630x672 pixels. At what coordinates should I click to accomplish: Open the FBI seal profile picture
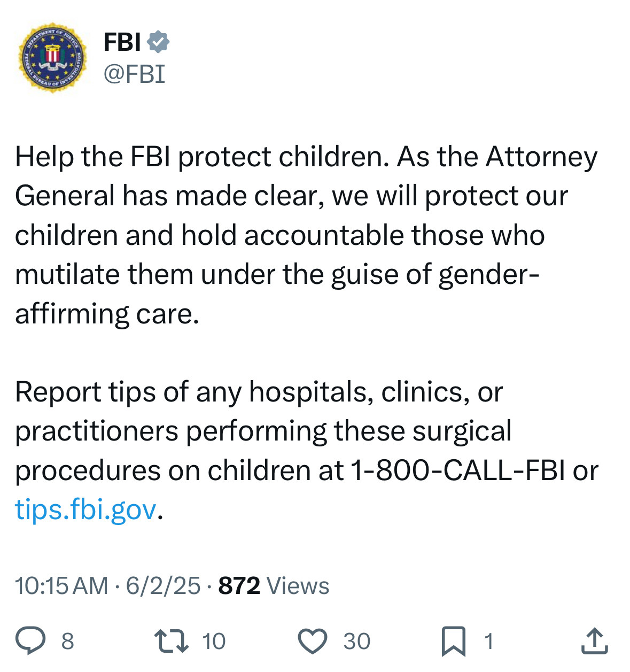tap(52, 58)
